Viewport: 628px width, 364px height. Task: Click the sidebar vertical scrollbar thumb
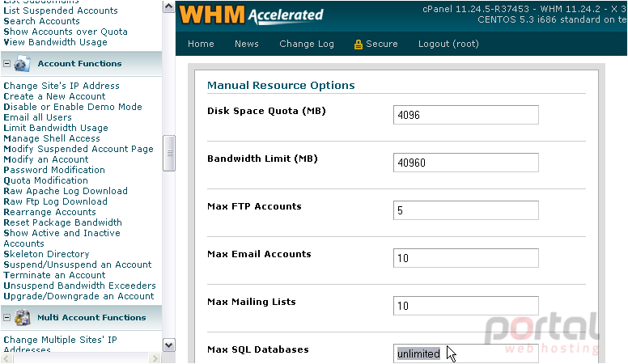tap(169, 154)
